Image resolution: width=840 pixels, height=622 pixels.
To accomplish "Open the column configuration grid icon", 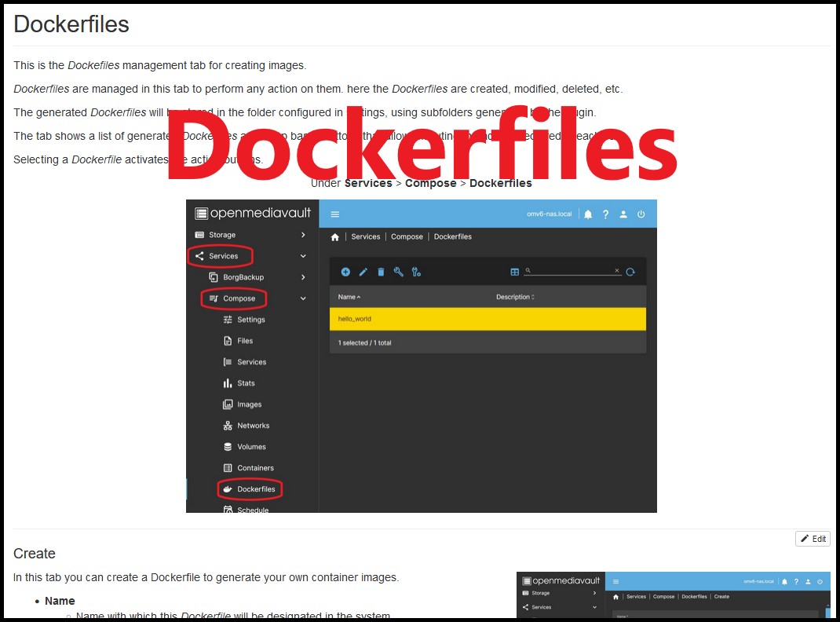I will pos(515,271).
